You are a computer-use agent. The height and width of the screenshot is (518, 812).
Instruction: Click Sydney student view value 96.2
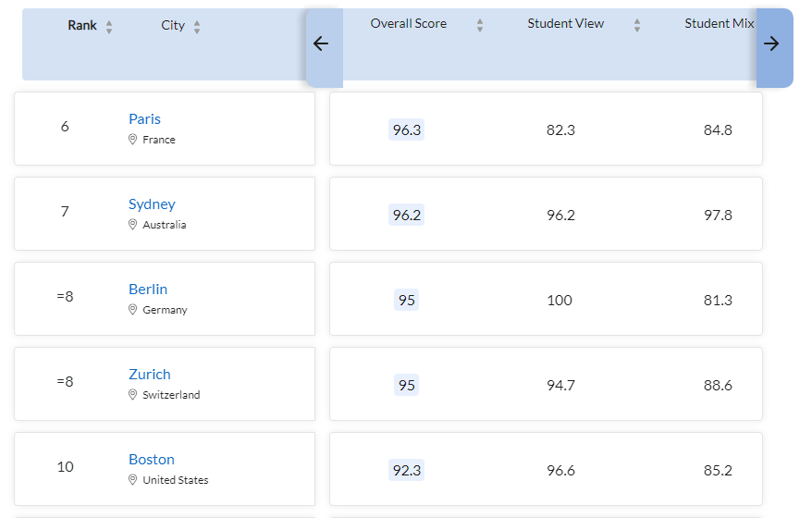pos(560,215)
